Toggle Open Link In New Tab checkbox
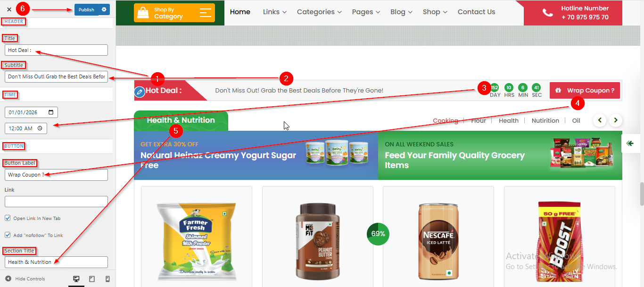 tap(8, 218)
